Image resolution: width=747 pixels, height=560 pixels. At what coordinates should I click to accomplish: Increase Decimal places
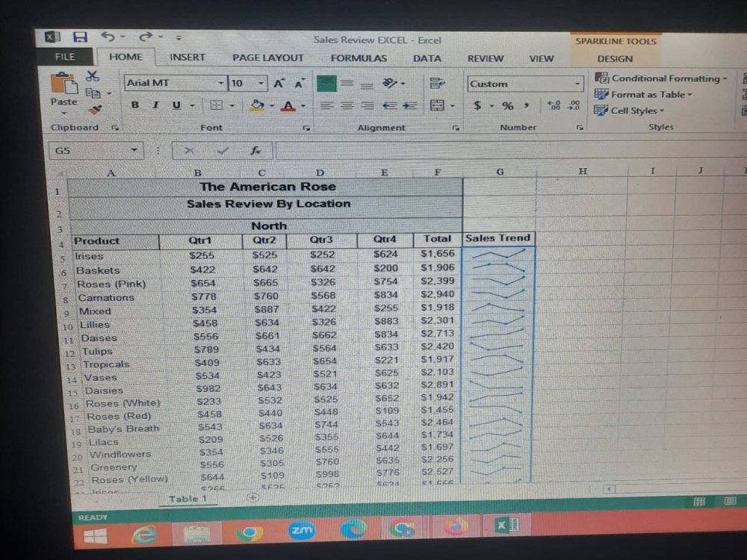click(554, 105)
